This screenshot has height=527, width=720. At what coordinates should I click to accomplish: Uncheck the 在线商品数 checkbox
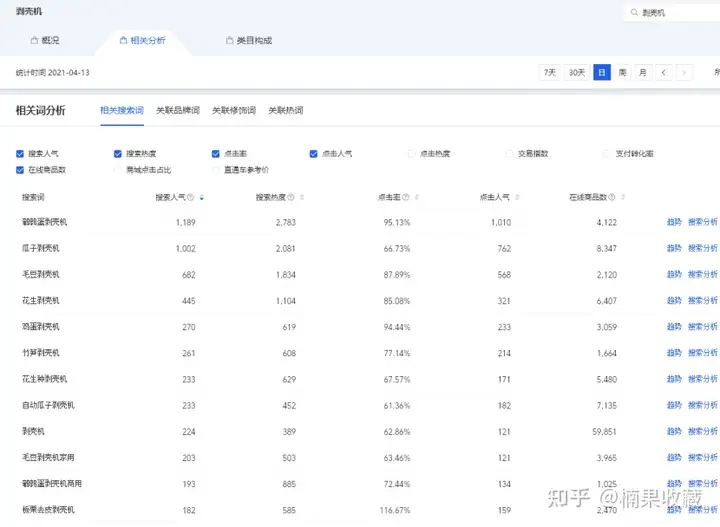20,170
